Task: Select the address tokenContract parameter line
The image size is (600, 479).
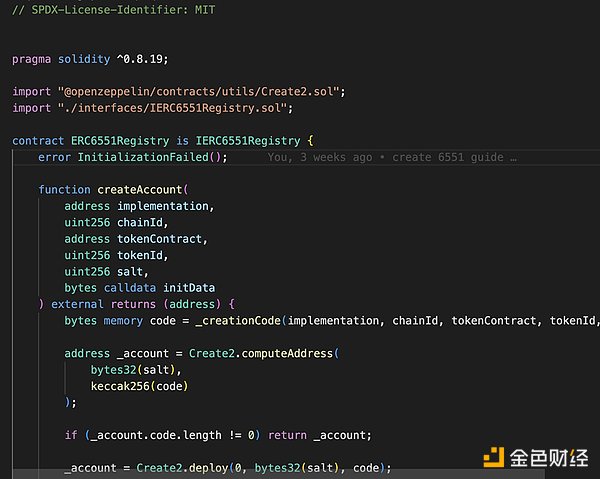Action: (x=135, y=239)
